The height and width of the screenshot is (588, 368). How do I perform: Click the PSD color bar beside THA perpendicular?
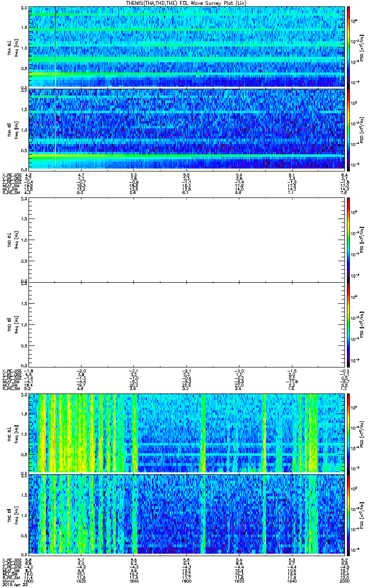[349, 47]
